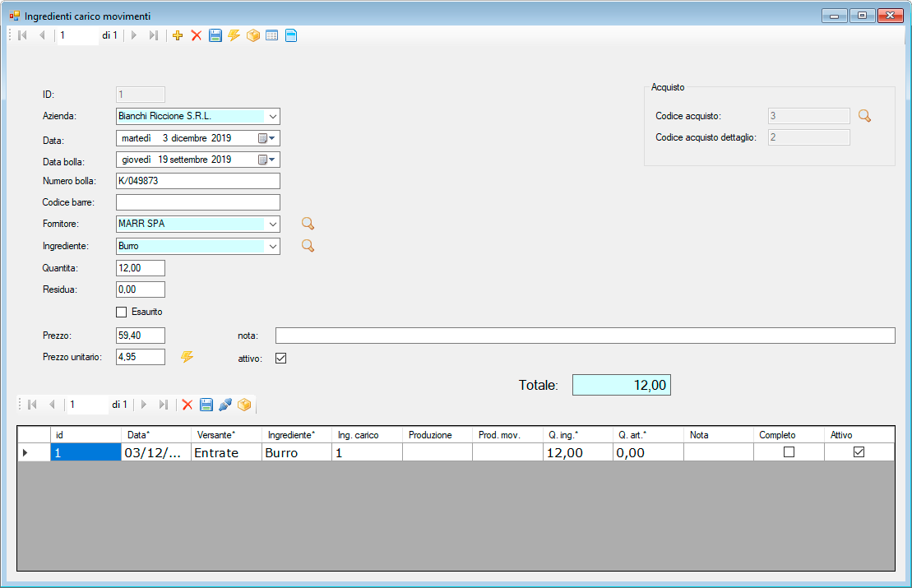
Task: Toggle Completo checkbox in grid row 1
Action: point(789,452)
